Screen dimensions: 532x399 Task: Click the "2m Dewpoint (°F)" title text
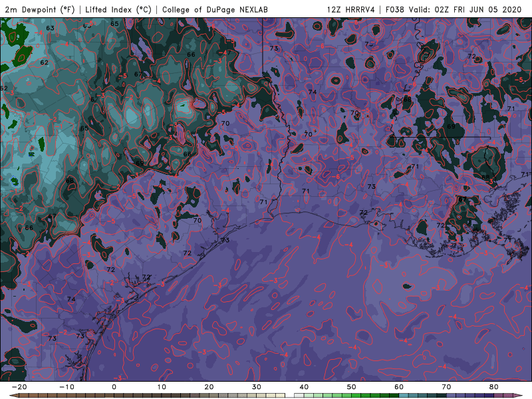[39, 10]
